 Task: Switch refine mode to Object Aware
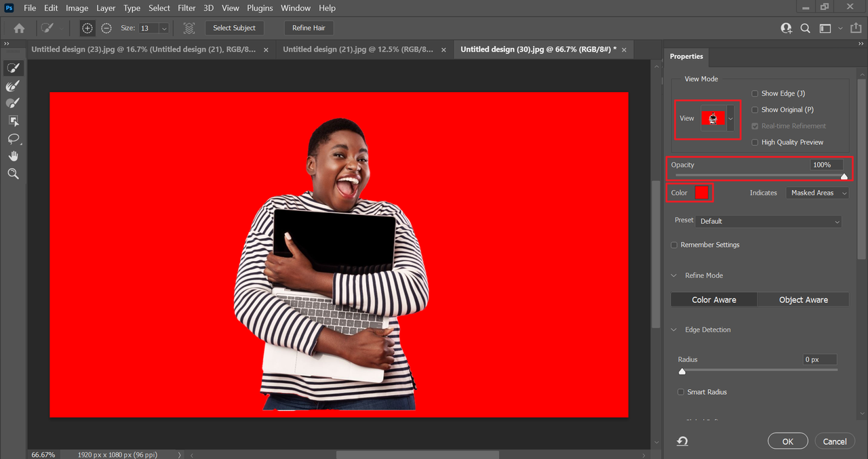[804, 300]
